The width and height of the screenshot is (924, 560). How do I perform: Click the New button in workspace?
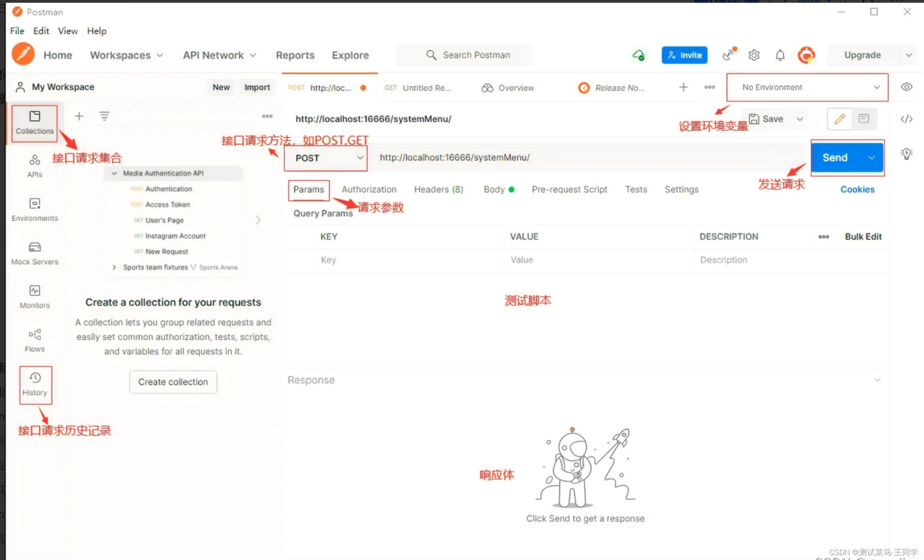click(221, 87)
